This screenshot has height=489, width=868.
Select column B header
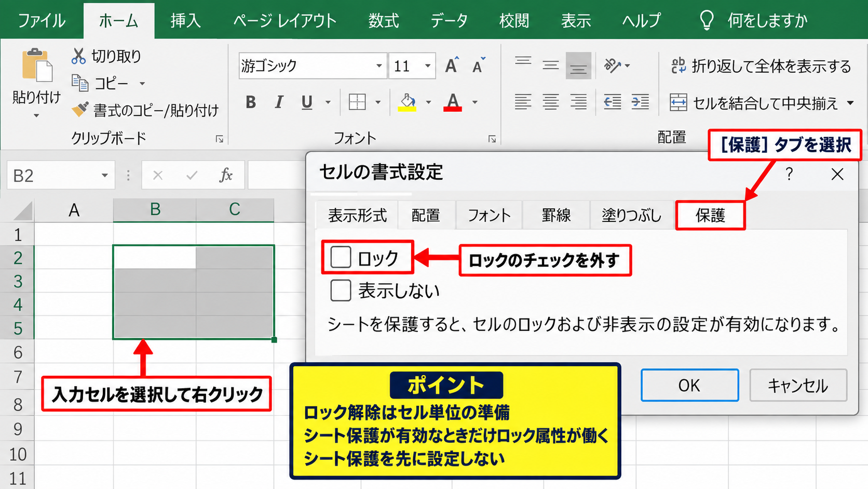(x=155, y=209)
